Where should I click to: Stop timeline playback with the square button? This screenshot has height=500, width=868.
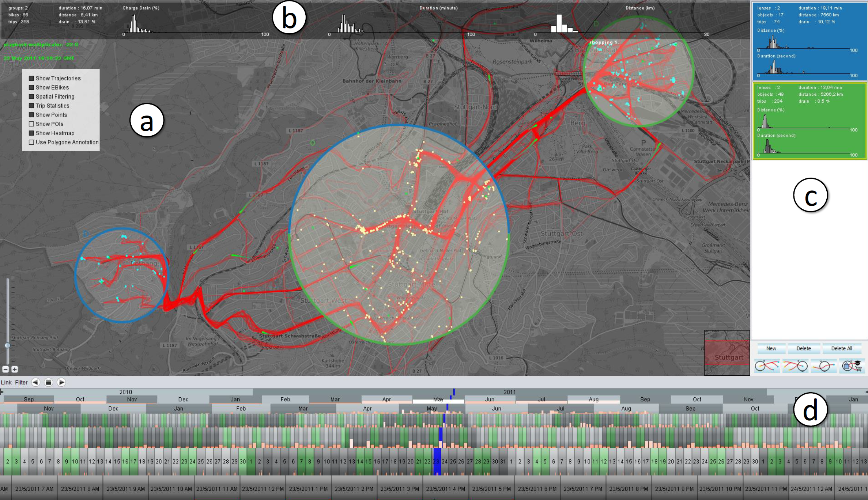click(x=48, y=382)
